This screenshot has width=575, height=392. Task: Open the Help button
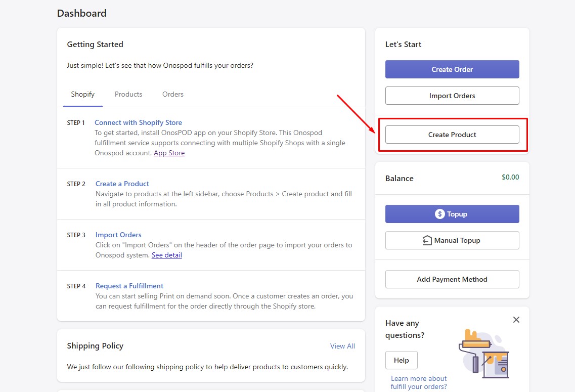401,360
